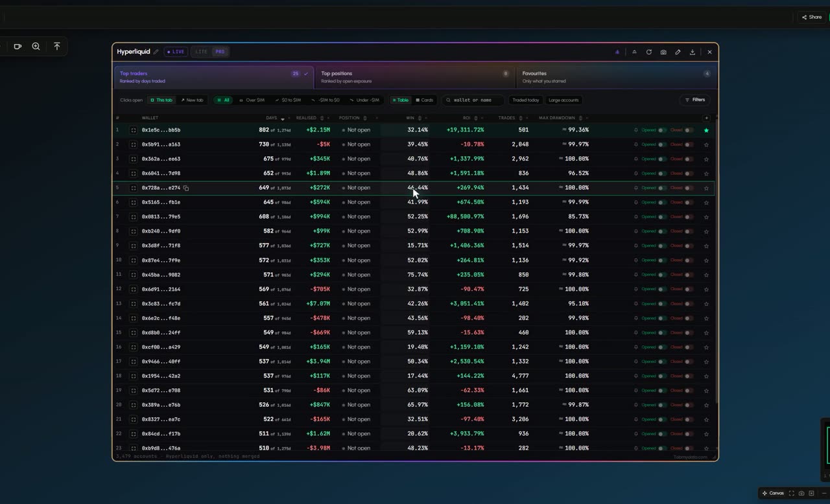This screenshot has height=504, width=830.
Task: Switch the panel to LITE mode
Action: coord(201,52)
